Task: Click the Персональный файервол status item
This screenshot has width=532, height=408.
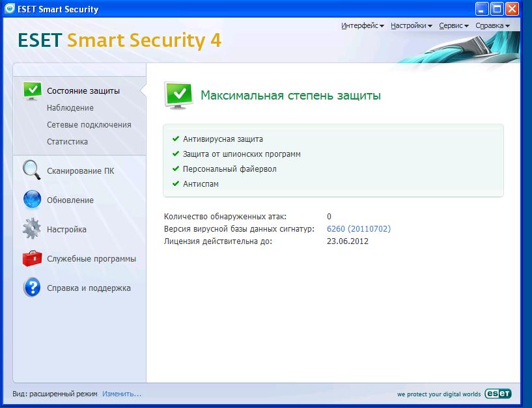Action: (230, 169)
